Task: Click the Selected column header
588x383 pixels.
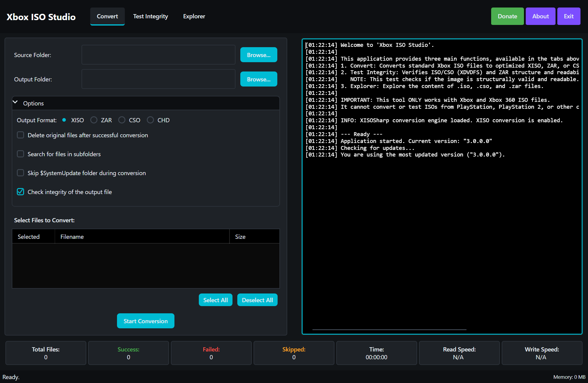Action: tap(33, 236)
